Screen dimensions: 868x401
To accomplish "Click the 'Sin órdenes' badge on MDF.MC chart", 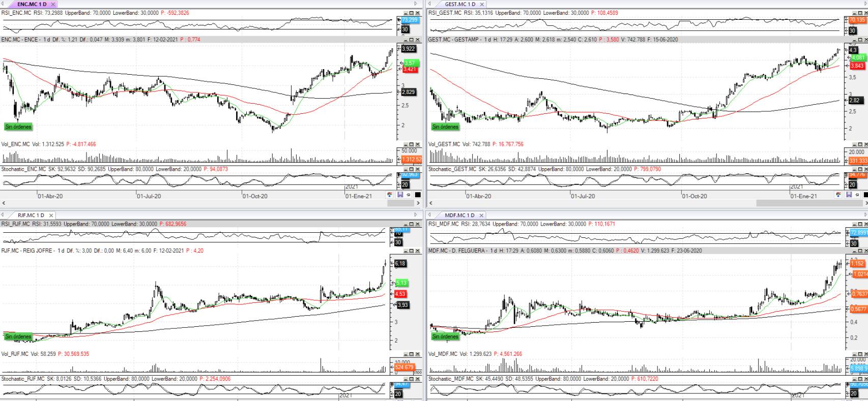I will point(445,336).
